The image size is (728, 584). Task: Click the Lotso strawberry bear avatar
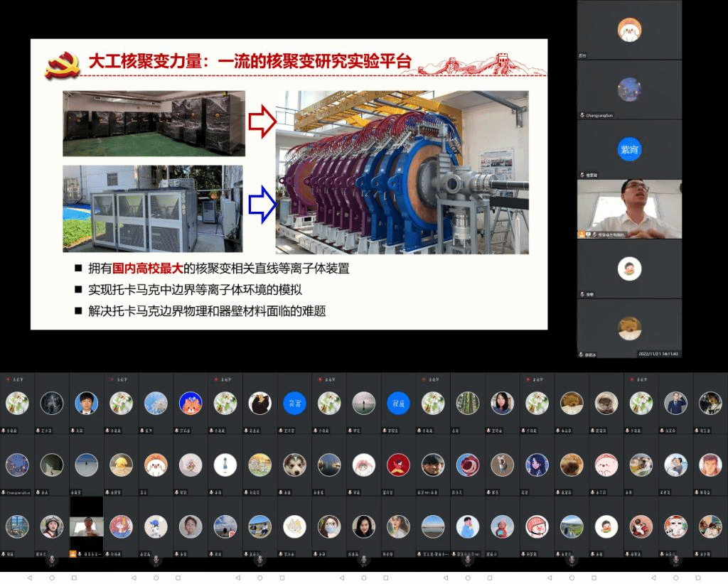coord(467,465)
